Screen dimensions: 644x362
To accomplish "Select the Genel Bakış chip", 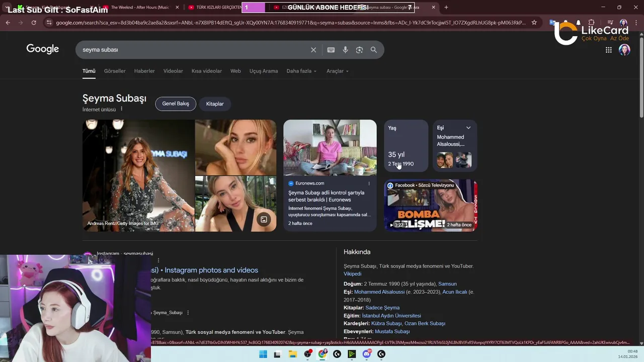I will (x=176, y=104).
